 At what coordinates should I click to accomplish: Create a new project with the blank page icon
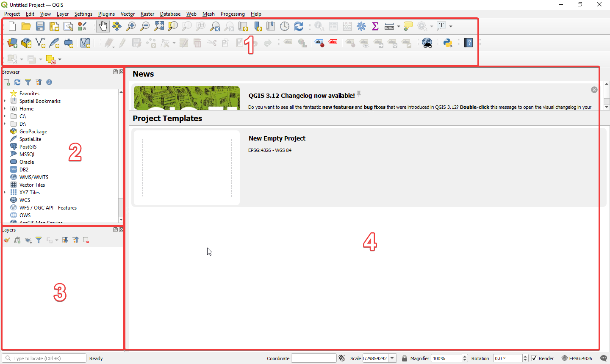[x=12, y=26]
